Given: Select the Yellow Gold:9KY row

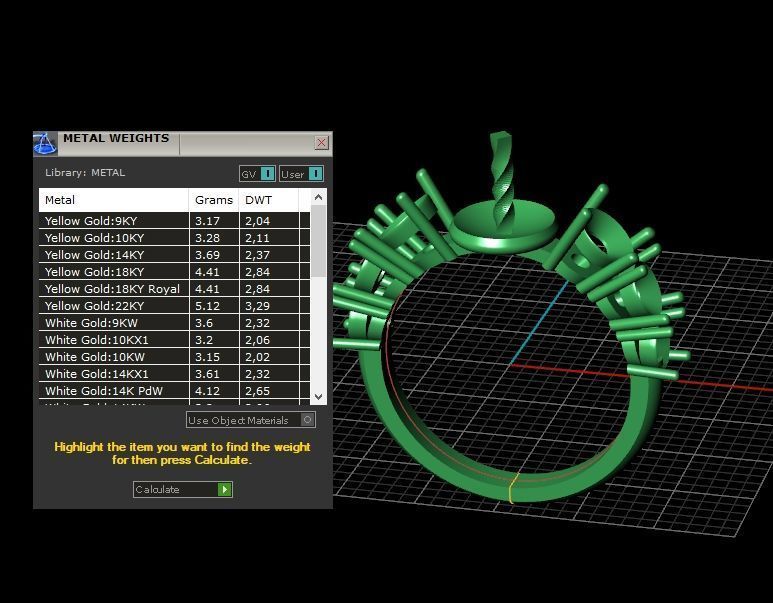Looking at the screenshot, I should tap(175, 221).
